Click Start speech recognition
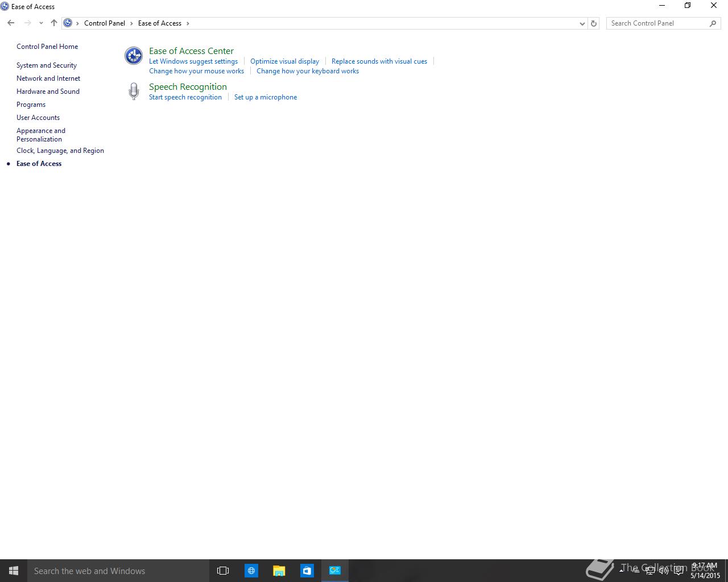 pyautogui.click(x=185, y=97)
